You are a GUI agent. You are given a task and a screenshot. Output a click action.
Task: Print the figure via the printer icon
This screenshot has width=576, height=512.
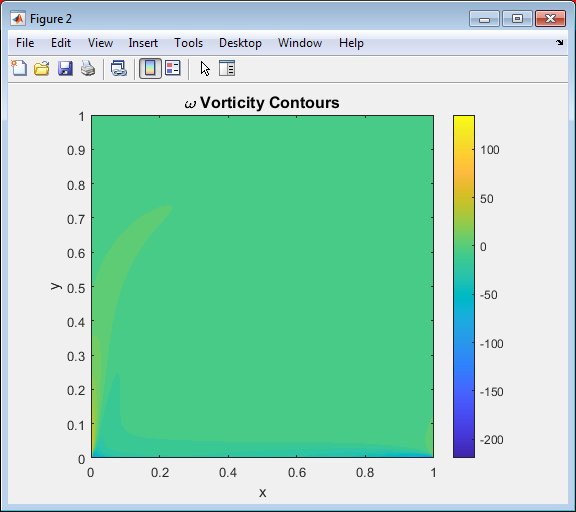(x=88, y=68)
